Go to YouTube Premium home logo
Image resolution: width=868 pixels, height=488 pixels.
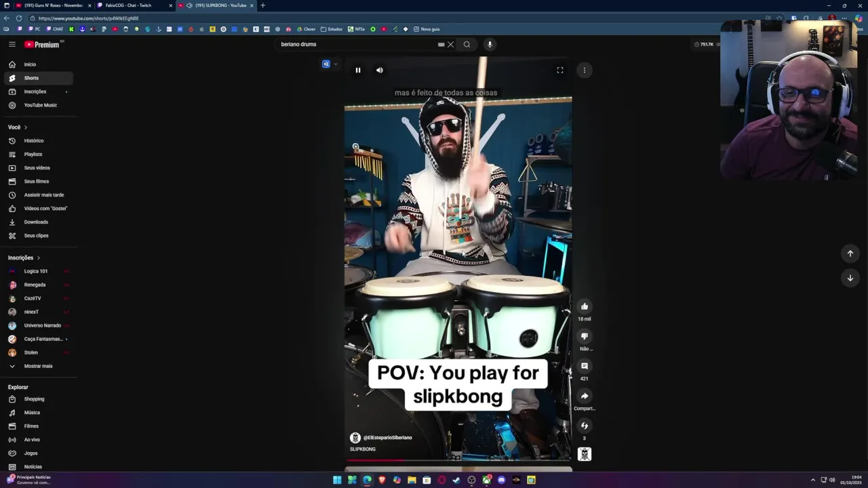[x=43, y=45]
